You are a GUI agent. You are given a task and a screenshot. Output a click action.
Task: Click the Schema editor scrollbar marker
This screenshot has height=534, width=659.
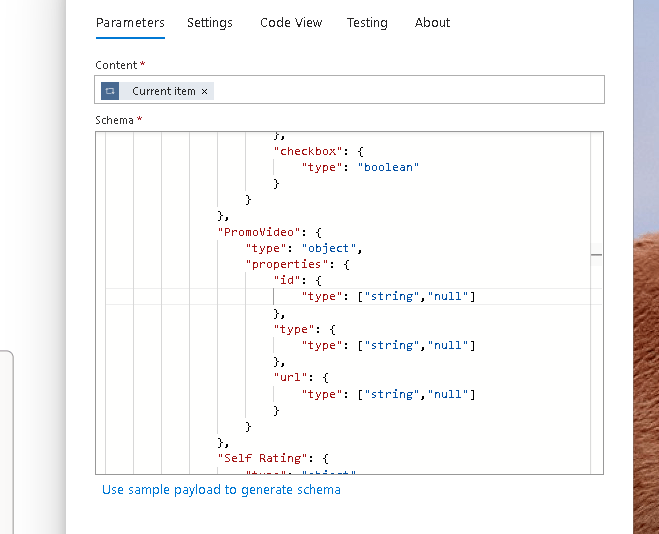pyautogui.click(x=596, y=255)
